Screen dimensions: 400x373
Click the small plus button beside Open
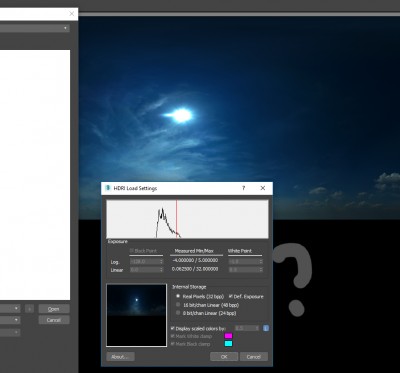(x=29, y=309)
